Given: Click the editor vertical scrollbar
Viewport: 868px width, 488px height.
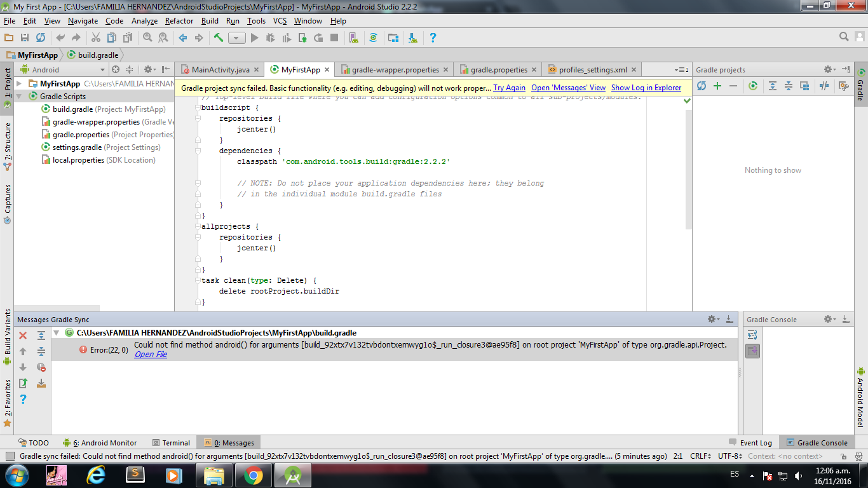Looking at the screenshot, I should point(689,168).
